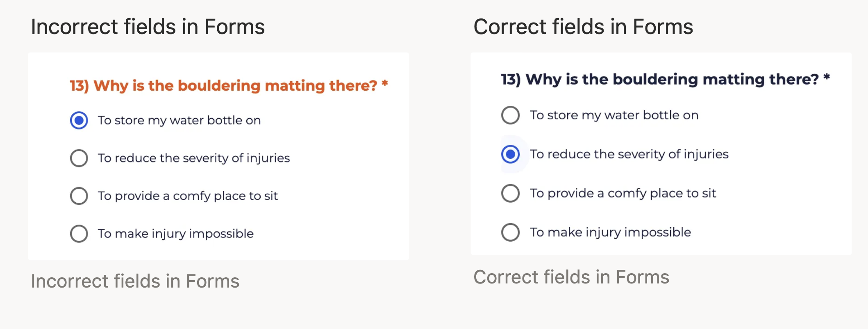
Task: Pick 'To make injury impossible' radio in correct form
Action: (511, 232)
